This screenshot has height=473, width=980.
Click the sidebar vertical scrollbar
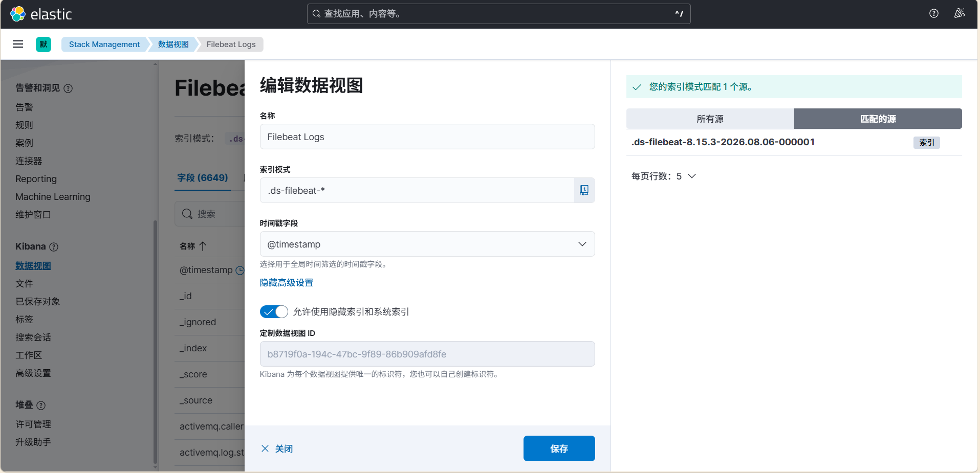155,343
